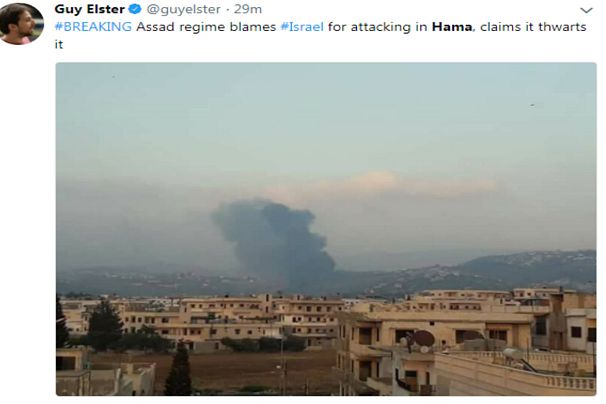Open the #Israel hashtag link
606x404 pixels.
click(x=302, y=27)
